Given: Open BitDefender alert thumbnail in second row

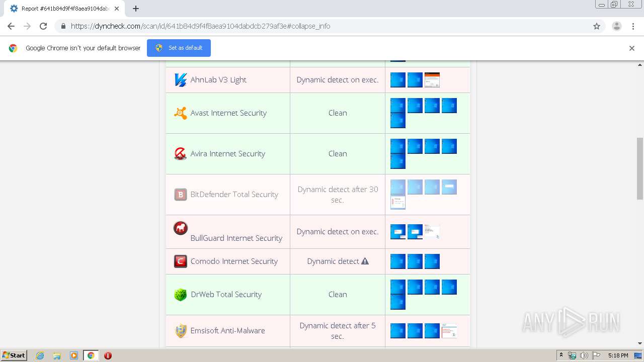Looking at the screenshot, I should click(x=398, y=202).
